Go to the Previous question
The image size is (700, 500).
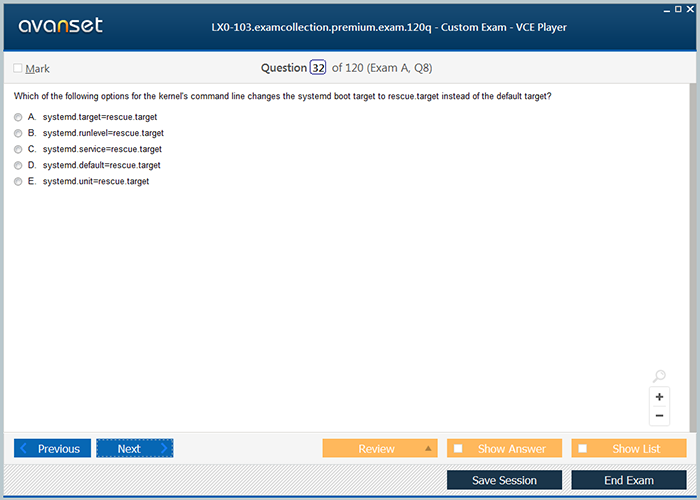point(52,448)
